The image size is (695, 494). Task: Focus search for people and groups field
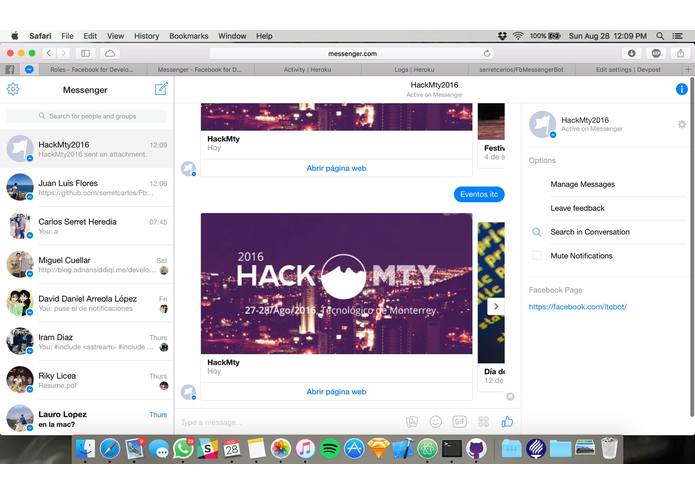click(86, 116)
